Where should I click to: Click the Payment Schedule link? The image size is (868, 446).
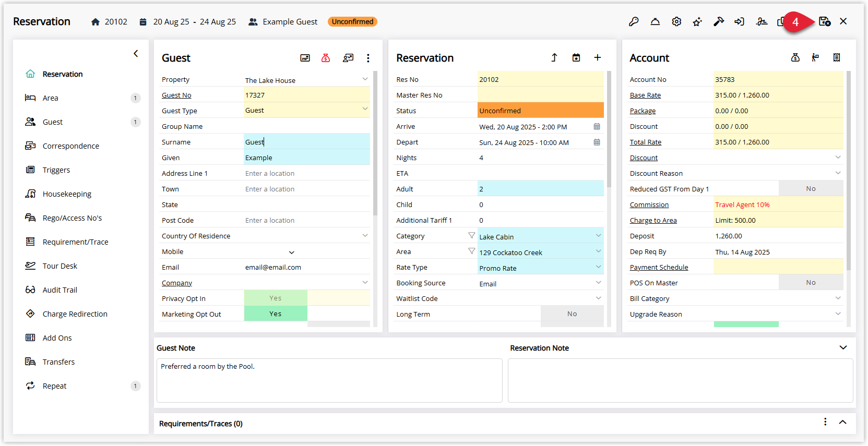point(659,267)
